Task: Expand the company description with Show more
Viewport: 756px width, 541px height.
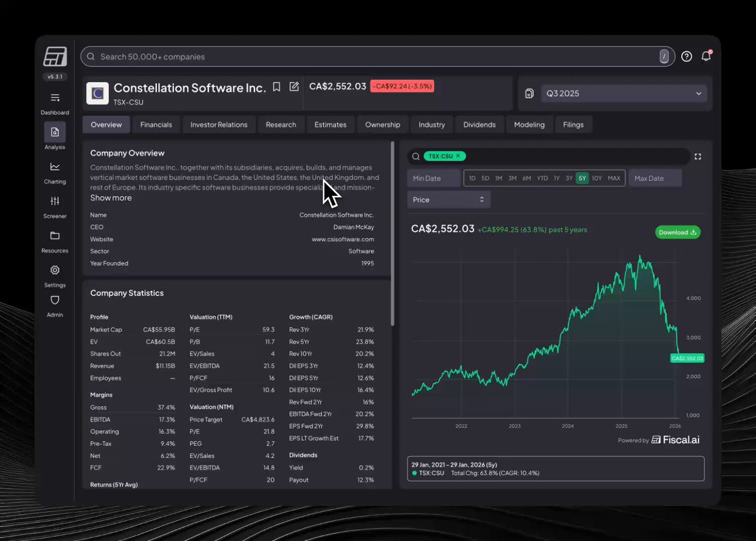Action: point(111,198)
